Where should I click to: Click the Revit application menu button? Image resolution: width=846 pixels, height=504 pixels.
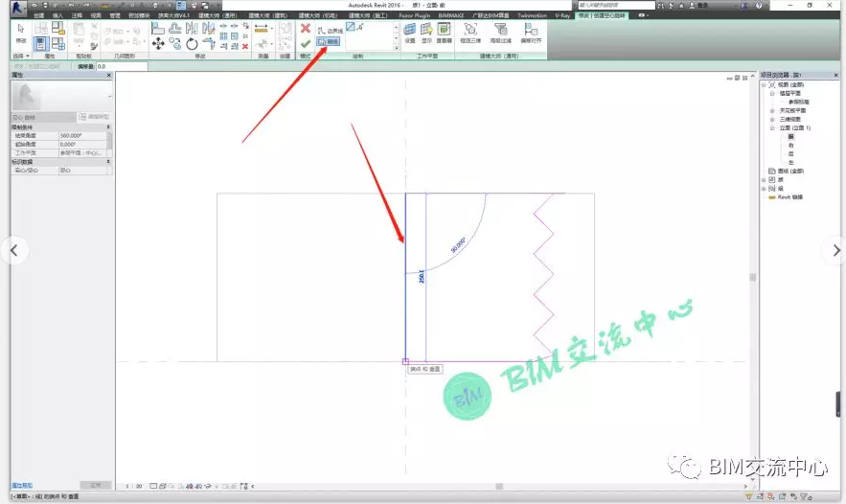[18, 8]
